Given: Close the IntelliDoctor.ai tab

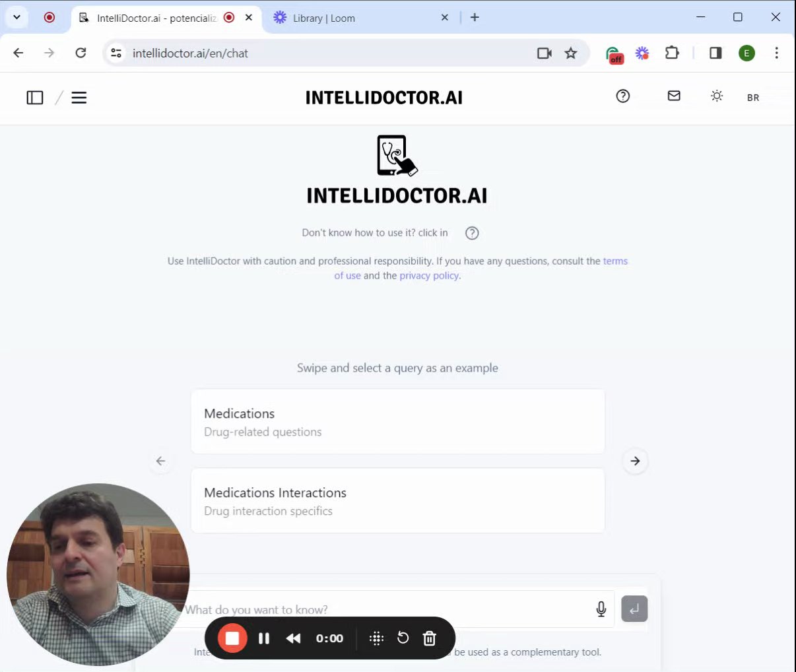Looking at the screenshot, I should point(249,17).
